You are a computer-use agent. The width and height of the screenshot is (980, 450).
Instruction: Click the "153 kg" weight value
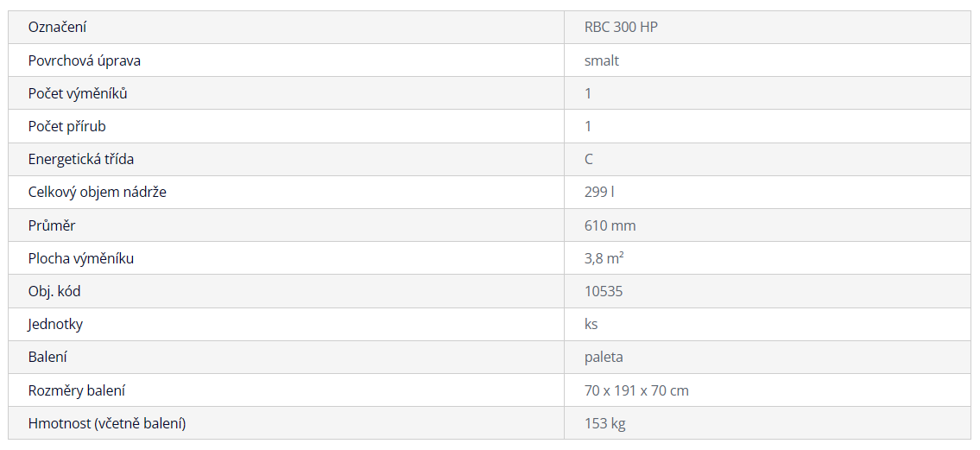605,423
